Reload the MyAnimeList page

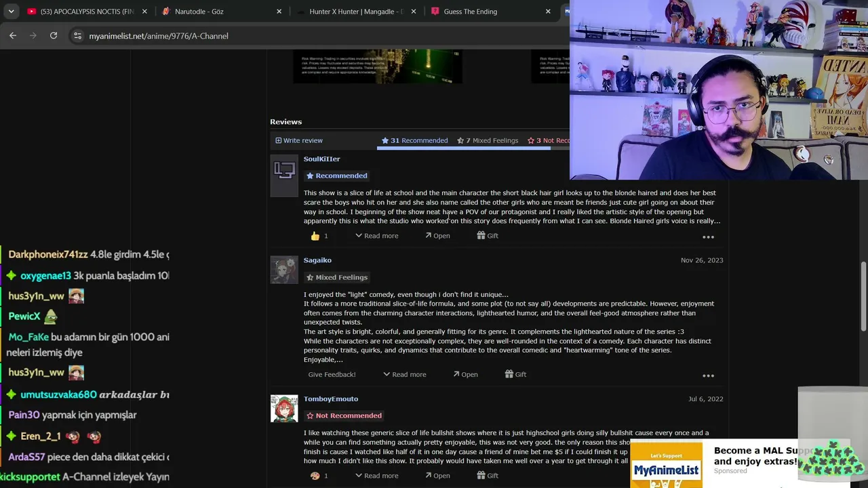54,35
